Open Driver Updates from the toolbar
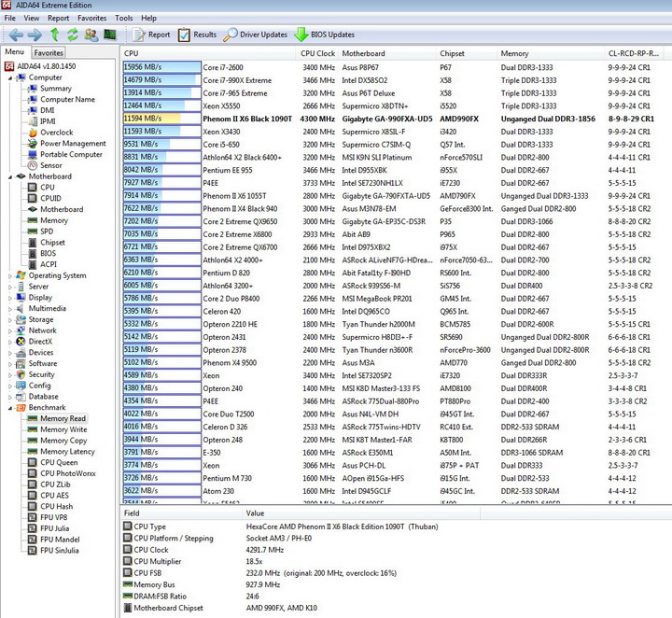 pyautogui.click(x=255, y=35)
